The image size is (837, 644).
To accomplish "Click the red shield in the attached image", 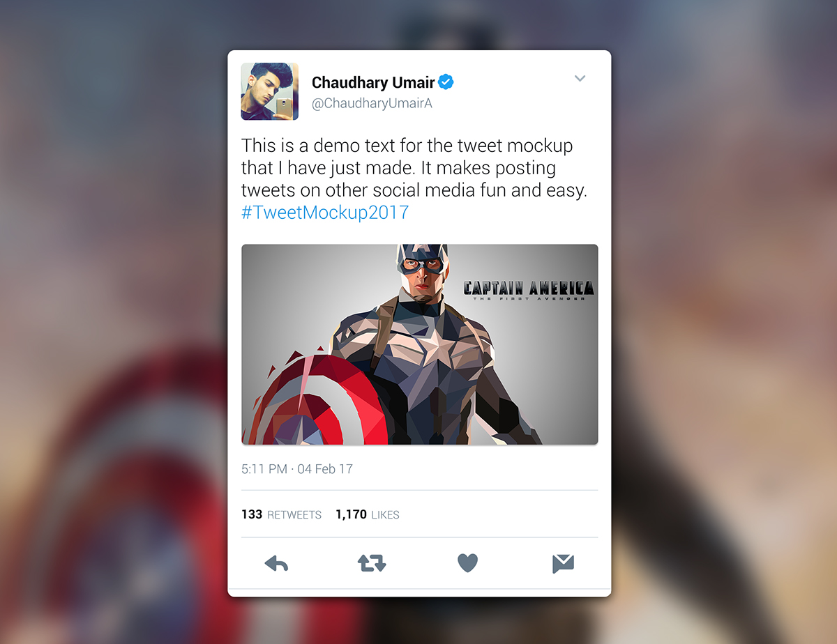I will [x=317, y=399].
